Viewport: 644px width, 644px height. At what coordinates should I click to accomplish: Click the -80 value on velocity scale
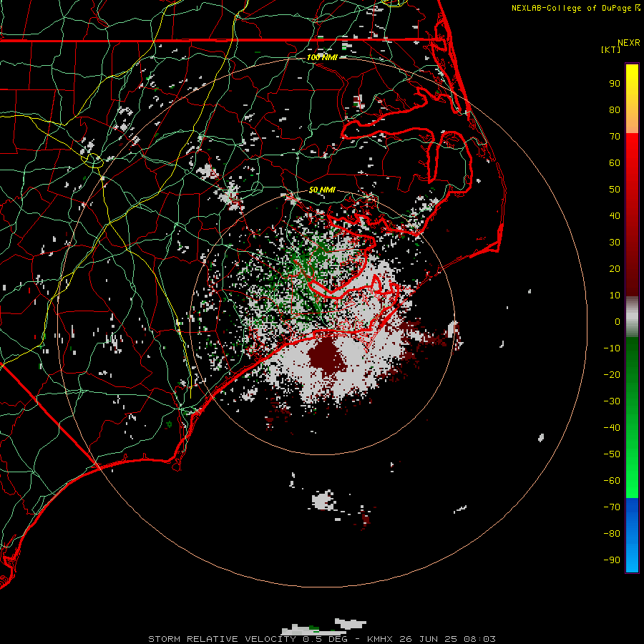click(612, 534)
